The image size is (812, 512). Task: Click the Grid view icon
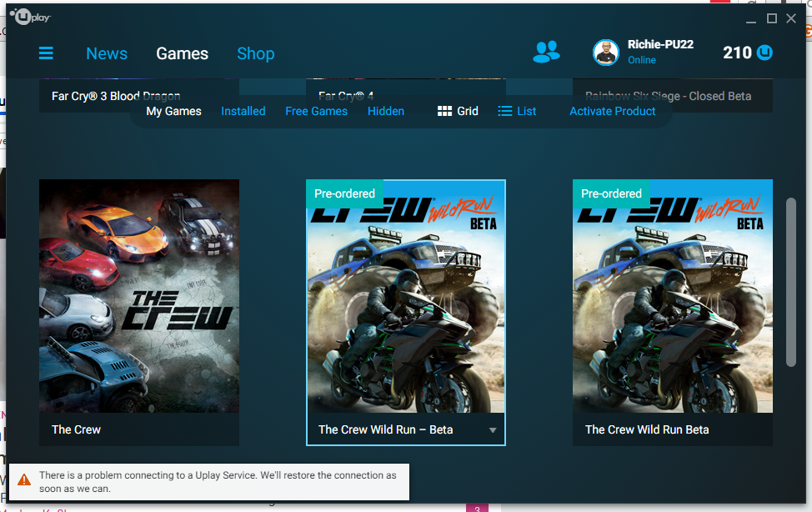pos(444,111)
